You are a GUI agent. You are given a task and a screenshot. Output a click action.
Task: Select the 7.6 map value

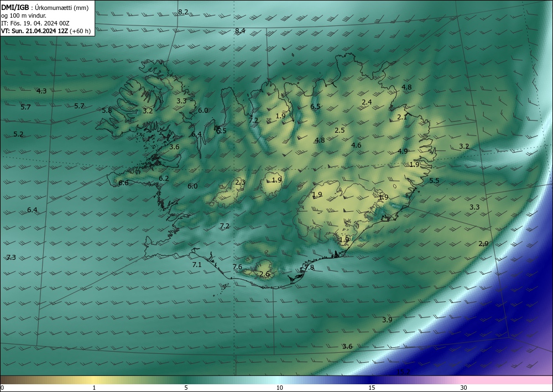point(237,267)
